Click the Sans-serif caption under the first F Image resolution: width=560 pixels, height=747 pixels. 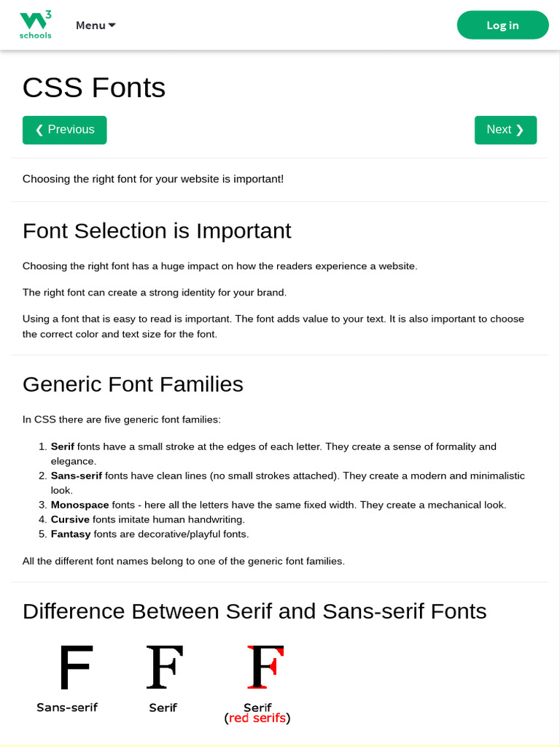67,707
